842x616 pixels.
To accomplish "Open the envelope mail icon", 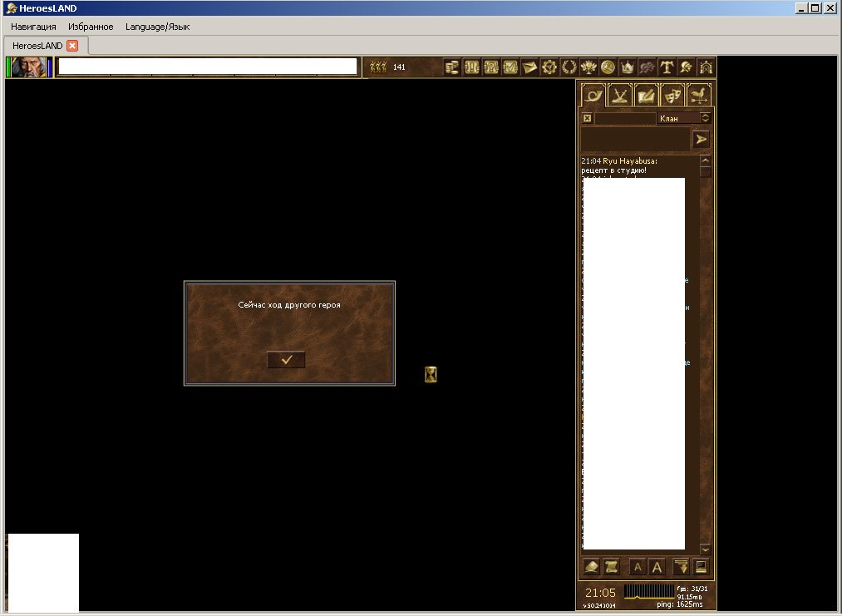I will 529,67.
